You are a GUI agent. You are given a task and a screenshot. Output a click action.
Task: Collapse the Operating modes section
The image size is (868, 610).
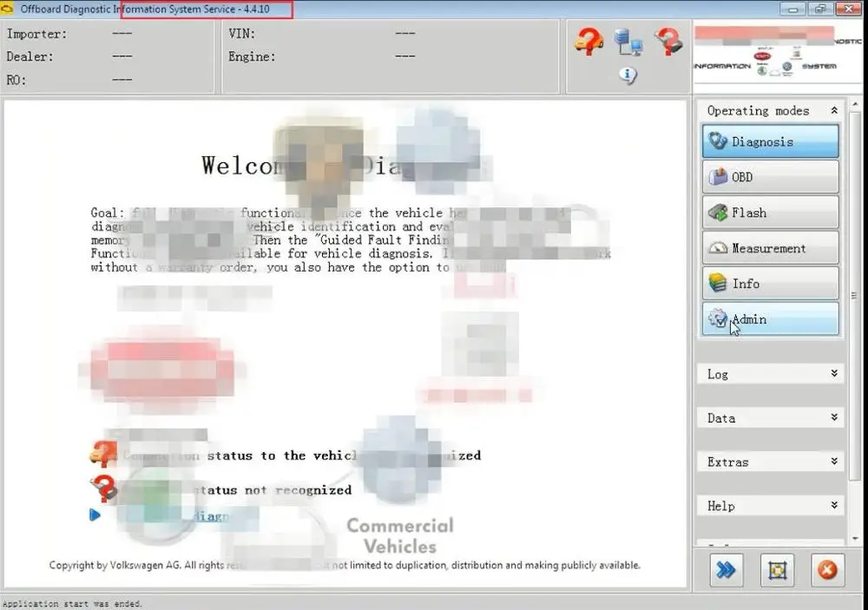[x=833, y=111]
